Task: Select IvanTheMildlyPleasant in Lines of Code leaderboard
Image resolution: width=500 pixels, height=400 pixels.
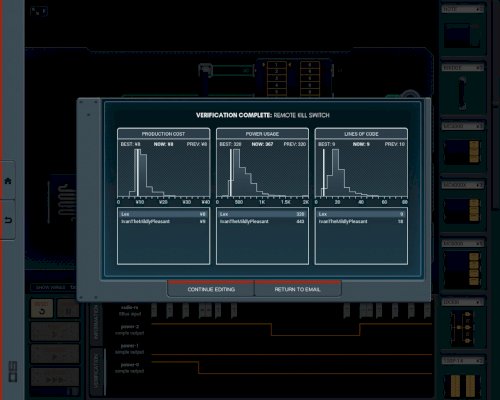Action: tap(361, 221)
